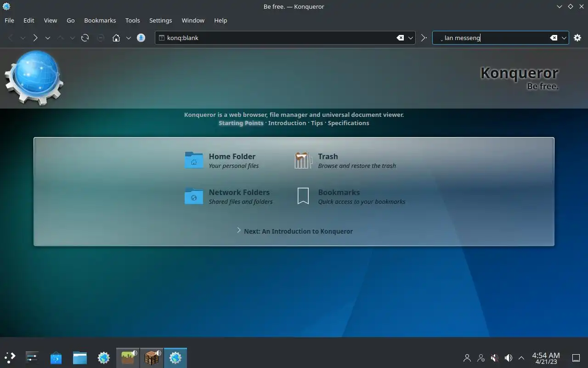Open the File menu
Screen dimensions: 588x368
pos(9,20)
